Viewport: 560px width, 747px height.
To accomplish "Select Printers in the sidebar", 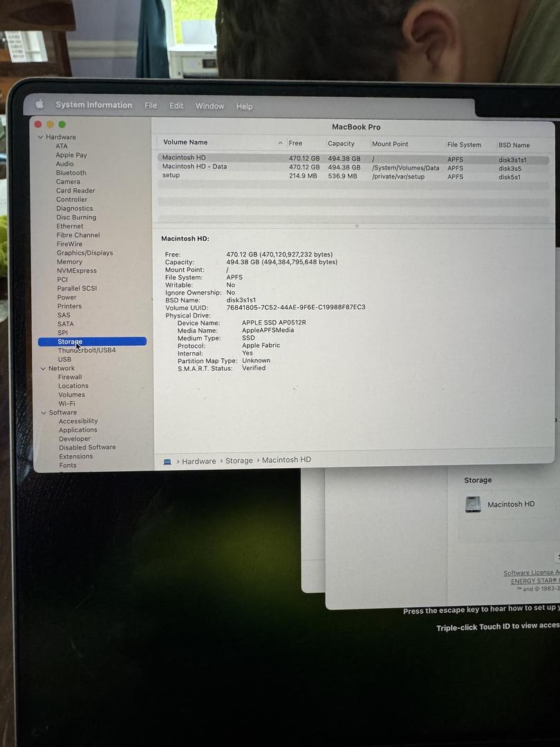I will [70, 306].
